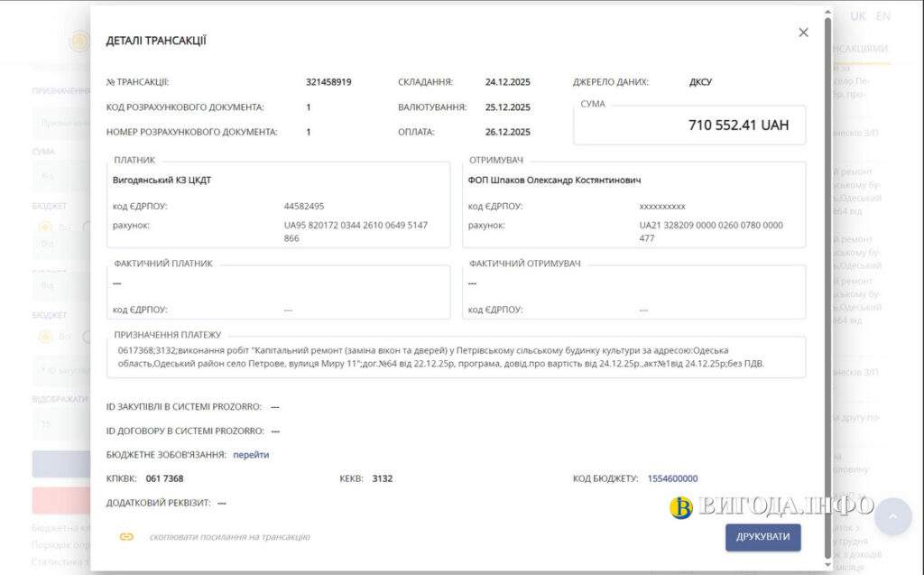Close the transaction details dialog
924x575 pixels.
803,32
